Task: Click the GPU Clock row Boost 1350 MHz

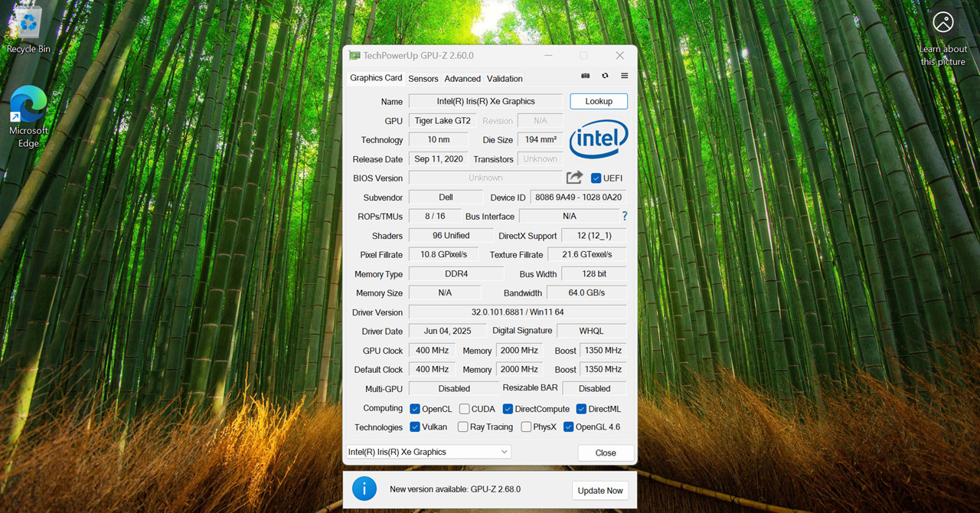Action: pos(603,350)
